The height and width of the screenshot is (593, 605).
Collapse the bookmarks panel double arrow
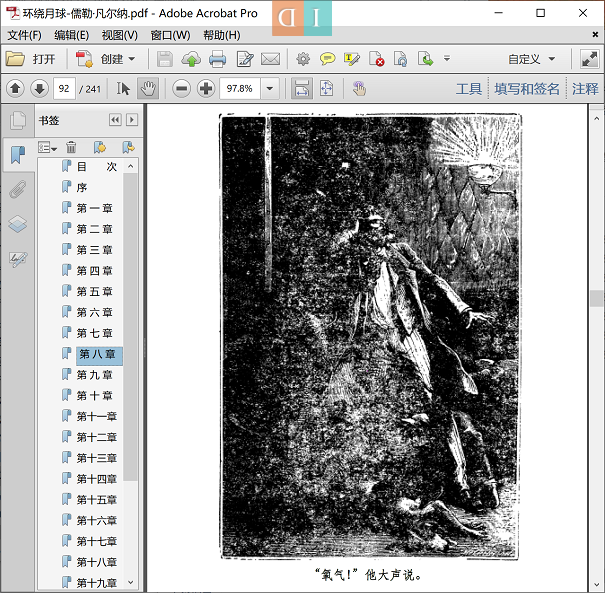[x=115, y=120]
